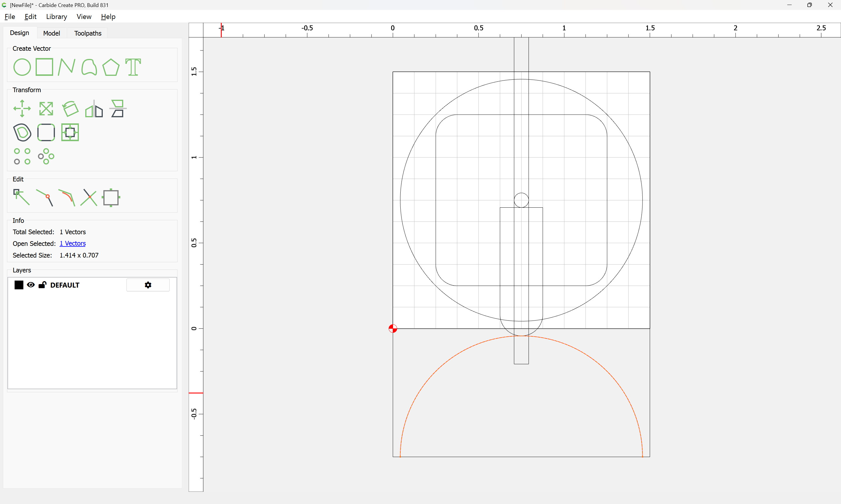The image size is (841, 504).
Task: Click the DEFAULT layer black color swatch
Action: pos(19,285)
